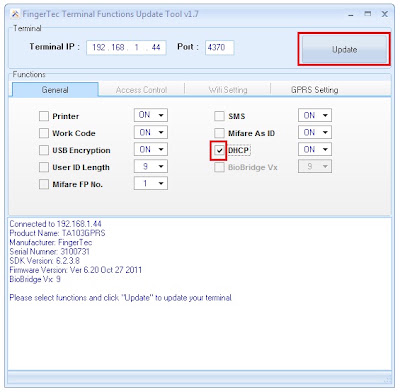
Task: Tick the Mifare FP No. checkbox
Action: [44, 184]
